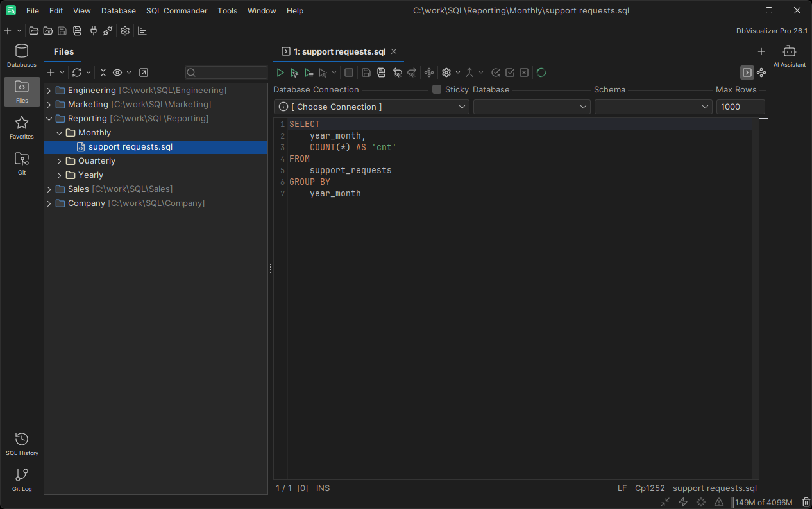Viewport: 812px width, 509px height.
Task: Open the Schema dropdown
Action: click(653, 107)
